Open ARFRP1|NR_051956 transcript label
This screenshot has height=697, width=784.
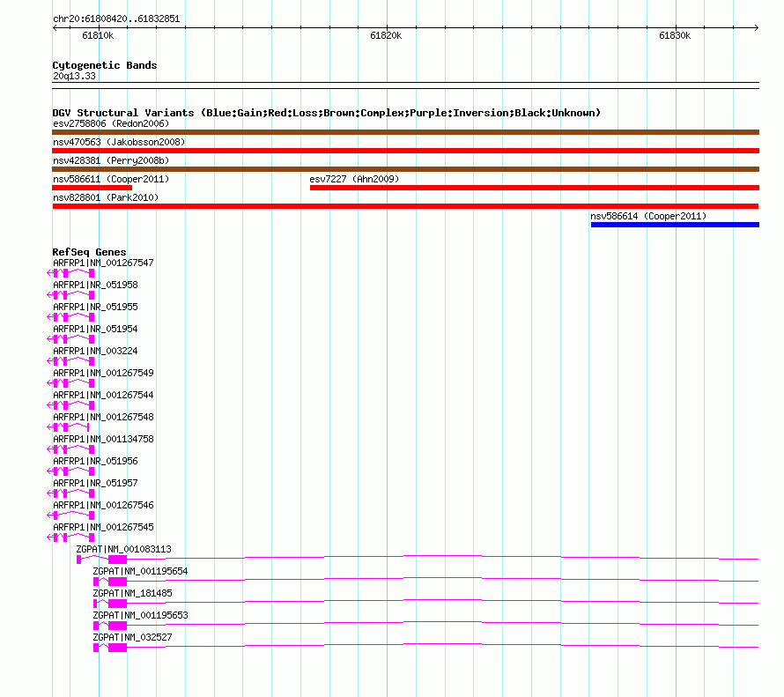[95, 461]
